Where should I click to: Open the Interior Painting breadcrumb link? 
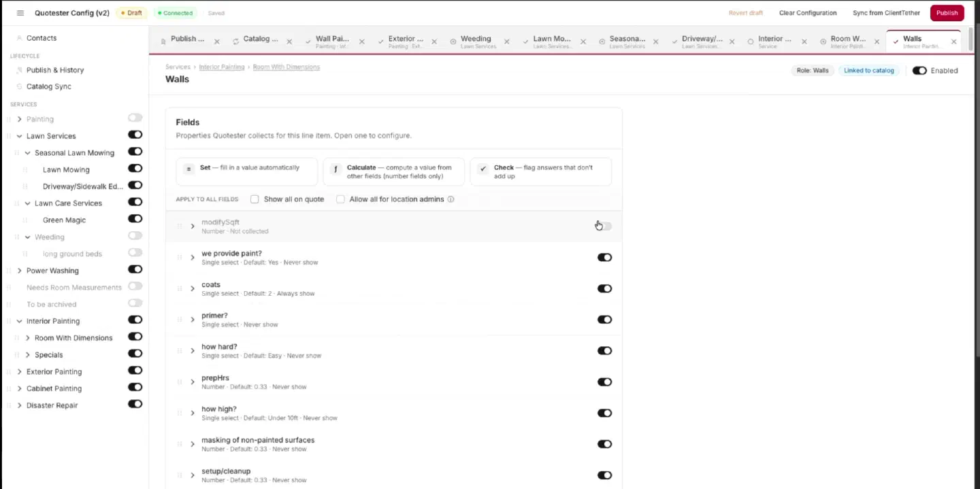coord(222,67)
